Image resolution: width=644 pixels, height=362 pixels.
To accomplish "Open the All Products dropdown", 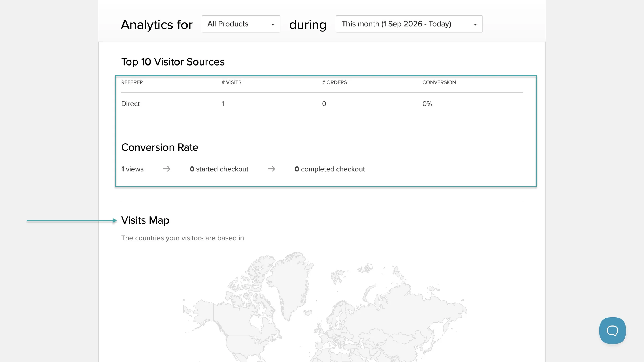I will tap(241, 24).
